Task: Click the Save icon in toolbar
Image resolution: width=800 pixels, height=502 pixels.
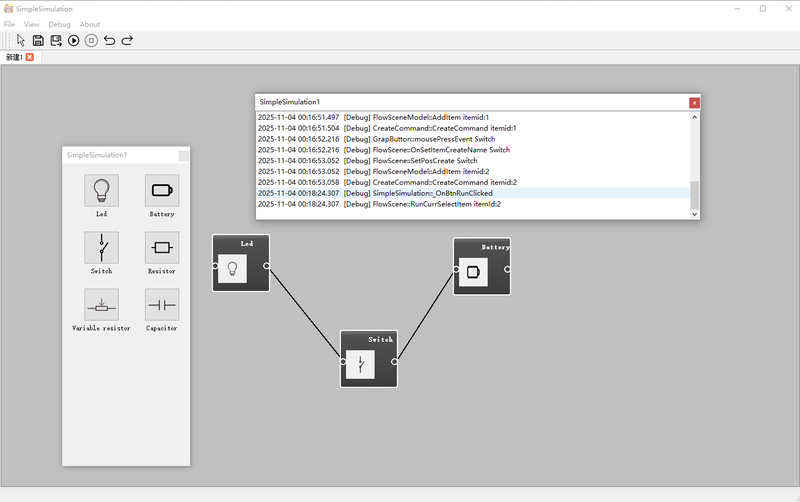Action: pyautogui.click(x=38, y=40)
